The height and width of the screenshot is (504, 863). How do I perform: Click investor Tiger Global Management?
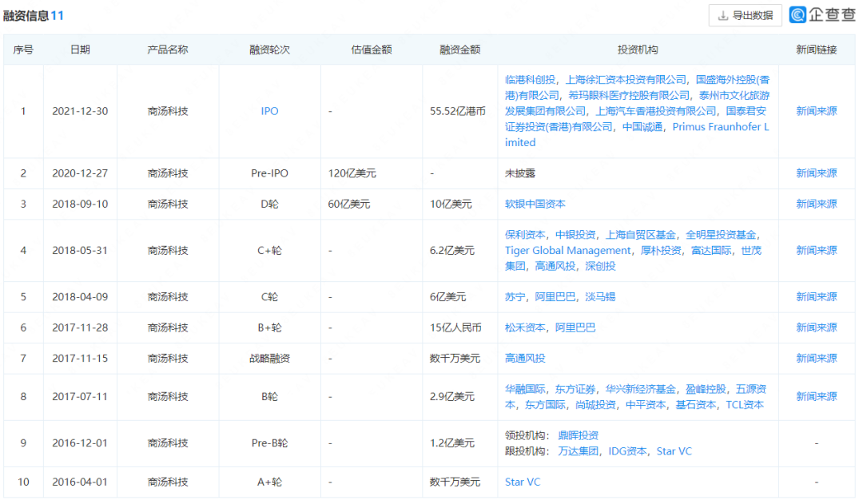tap(568, 251)
